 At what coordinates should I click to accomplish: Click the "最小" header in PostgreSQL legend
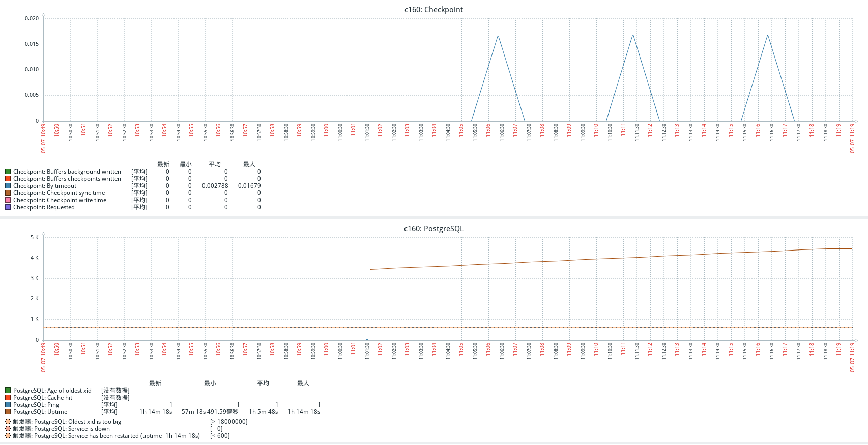210,383
